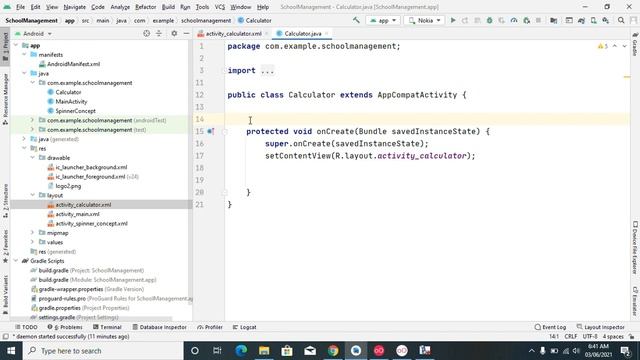Click the warning indicator in editor corner
The width and height of the screenshot is (640, 360).
point(602,46)
